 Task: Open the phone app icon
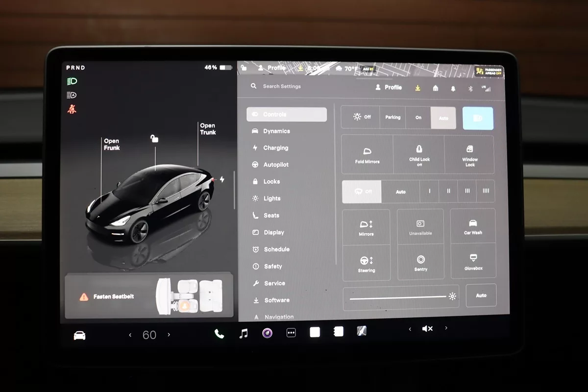click(219, 334)
